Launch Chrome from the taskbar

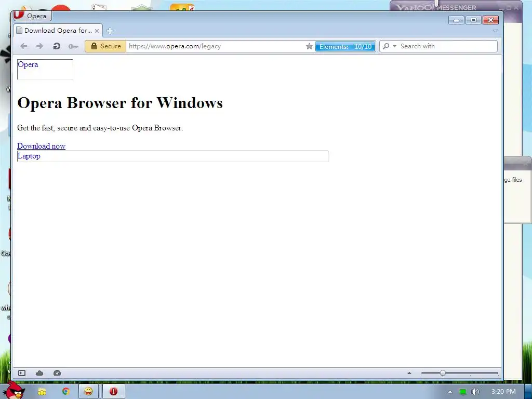[65, 392]
